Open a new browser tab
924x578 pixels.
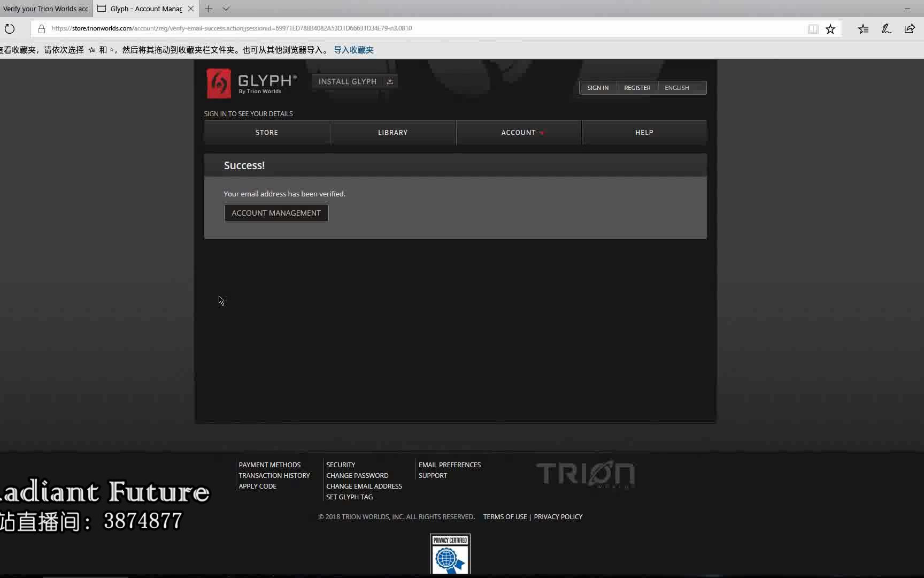[209, 9]
